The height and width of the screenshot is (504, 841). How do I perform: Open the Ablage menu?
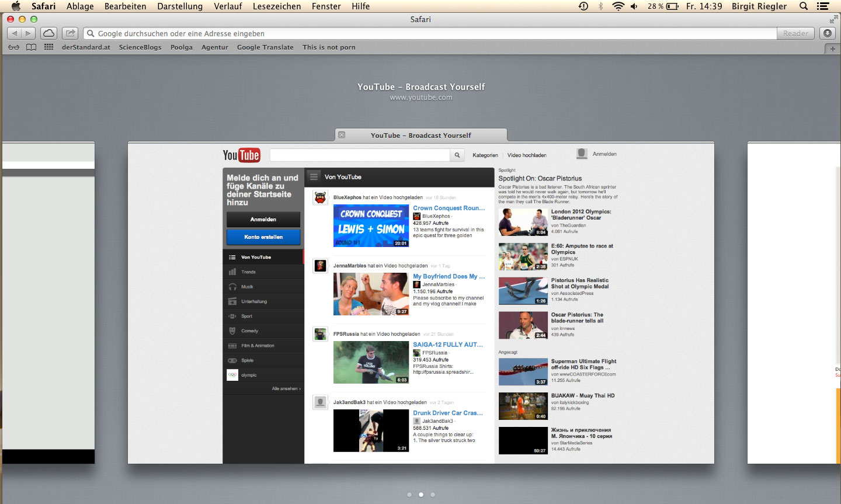pos(80,6)
